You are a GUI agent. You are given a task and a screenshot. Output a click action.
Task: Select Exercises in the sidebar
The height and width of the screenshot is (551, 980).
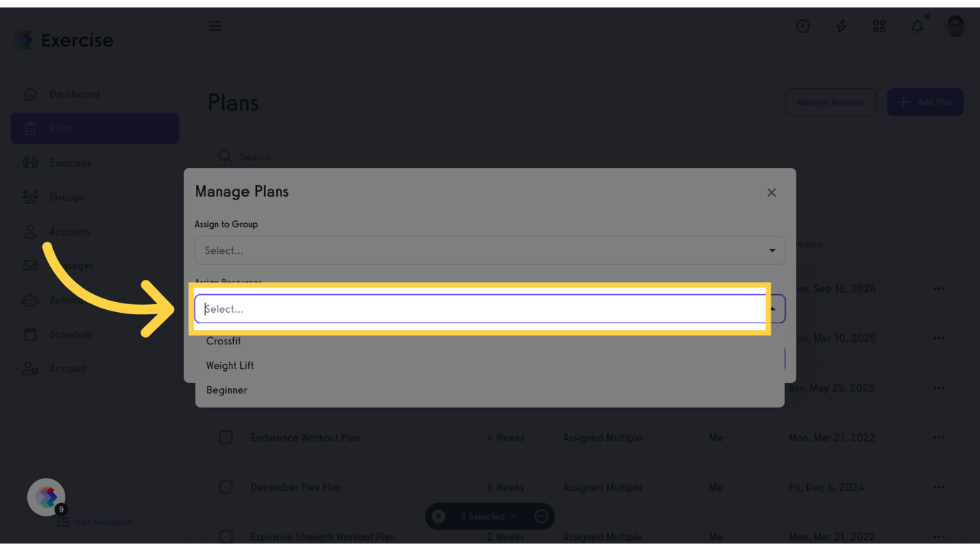[x=71, y=162]
